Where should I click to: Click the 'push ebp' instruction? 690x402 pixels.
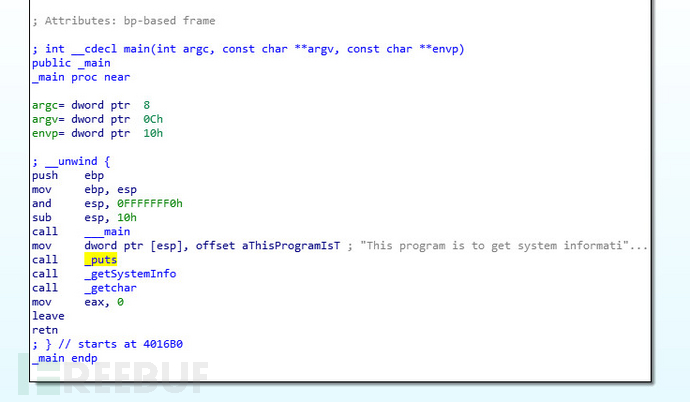pos(68,175)
